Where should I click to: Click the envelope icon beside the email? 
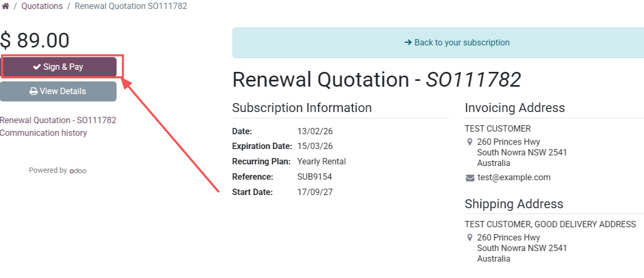470,178
